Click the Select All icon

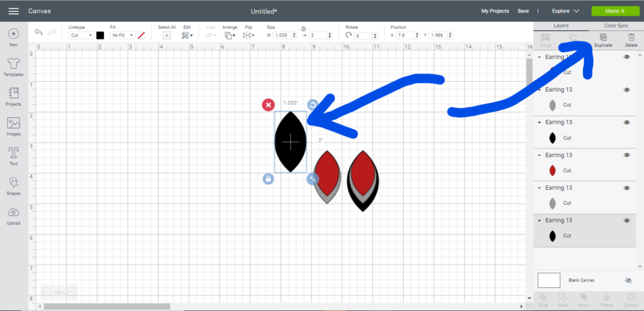(x=167, y=35)
